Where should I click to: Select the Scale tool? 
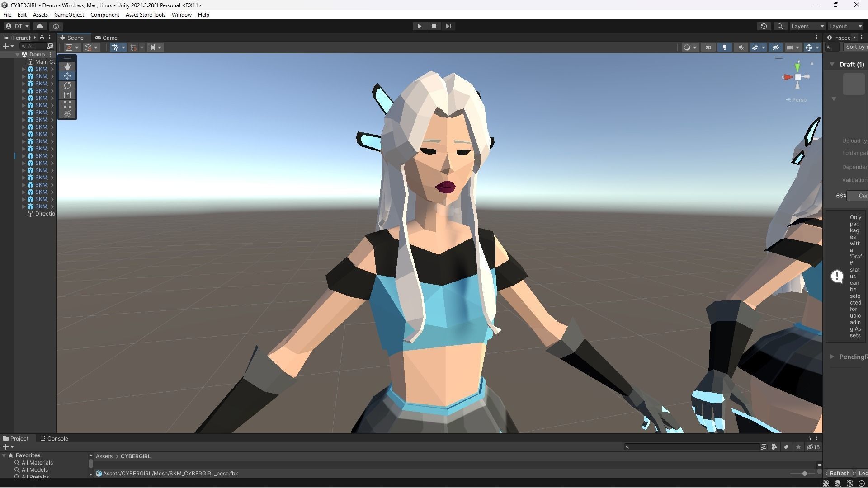[x=67, y=95]
